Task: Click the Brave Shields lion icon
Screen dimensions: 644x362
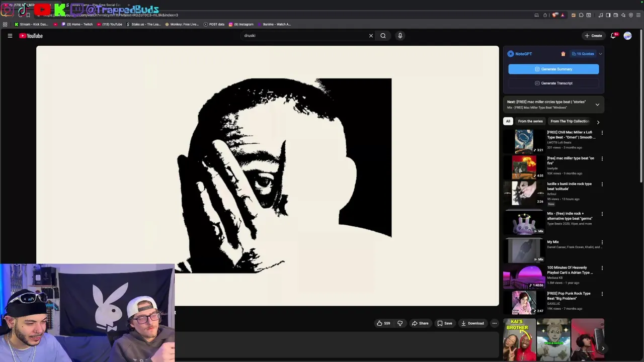Action: pyautogui.click(x=554, y=15)
